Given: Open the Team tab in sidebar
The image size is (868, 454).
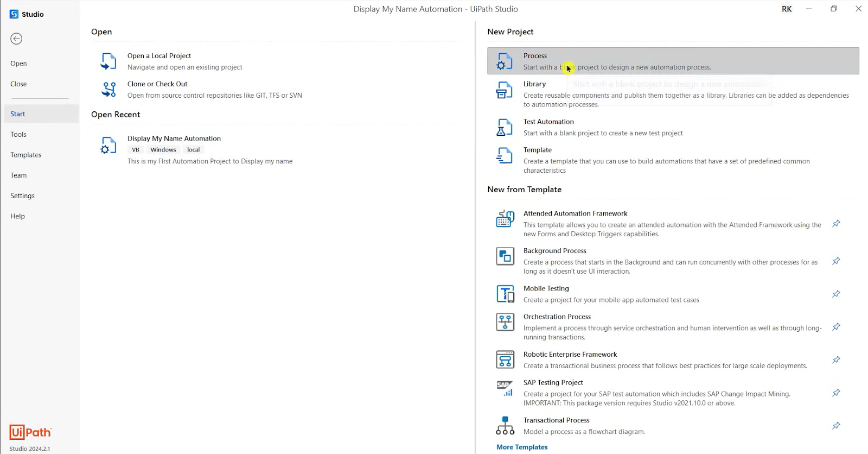Looking at the screenshot, I should tap(18, 175).
